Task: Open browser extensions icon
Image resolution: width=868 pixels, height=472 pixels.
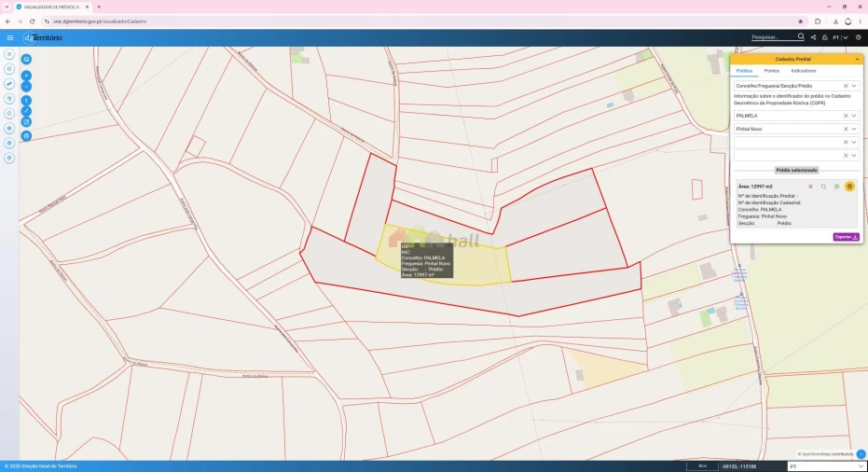Action: pos(818,21)
